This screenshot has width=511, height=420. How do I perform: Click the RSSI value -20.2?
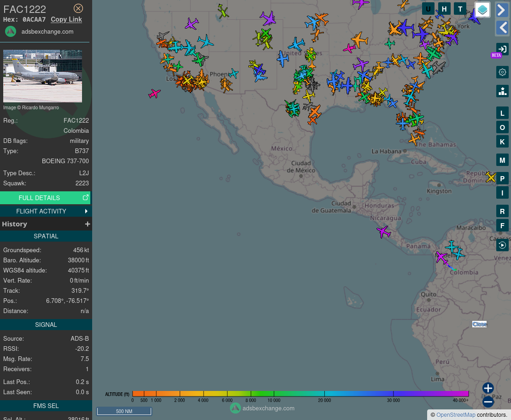click(82, 349)
